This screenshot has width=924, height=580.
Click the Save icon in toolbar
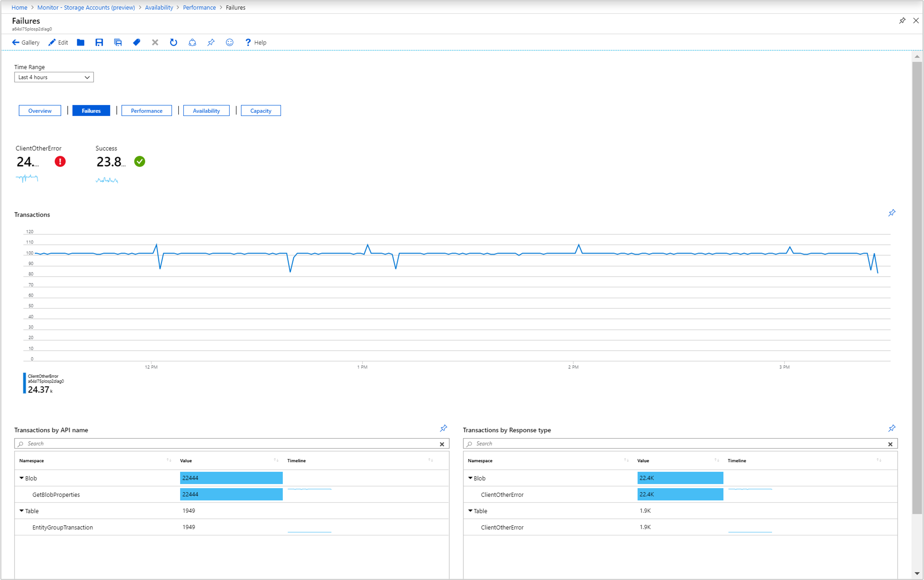coord(99,43)
